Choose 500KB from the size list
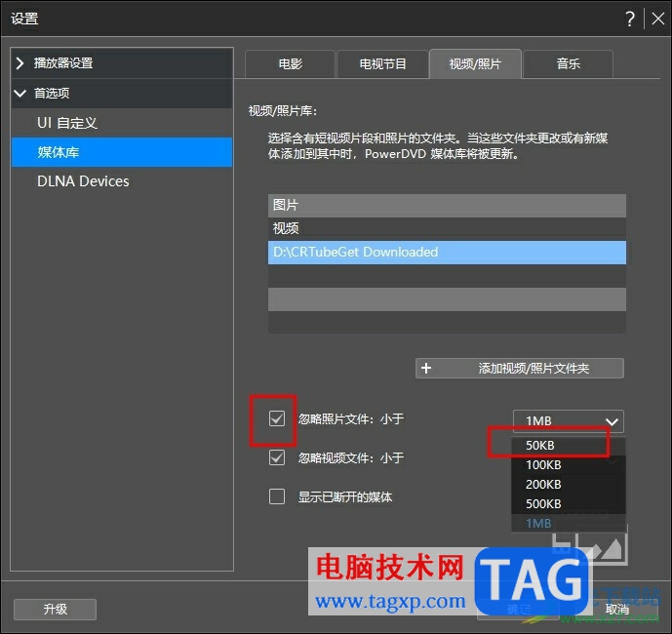This screenshot has width=672, height=634. tap(569, 504)
